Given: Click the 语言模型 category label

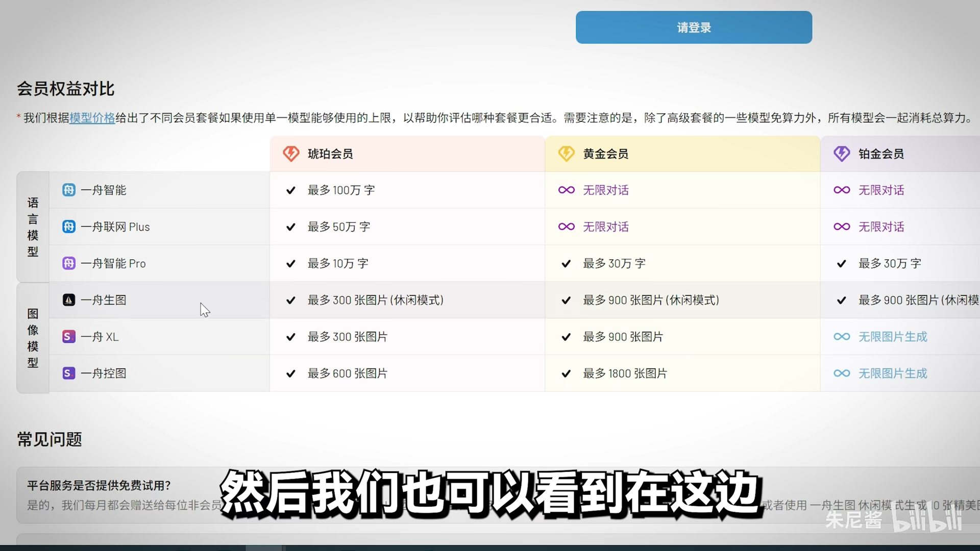Looking at the screenshot, I should coord(33,227).
